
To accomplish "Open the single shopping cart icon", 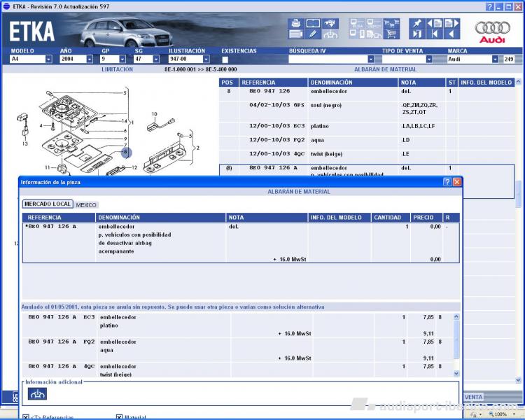I will pyautogui.click(x=391, y=34).
